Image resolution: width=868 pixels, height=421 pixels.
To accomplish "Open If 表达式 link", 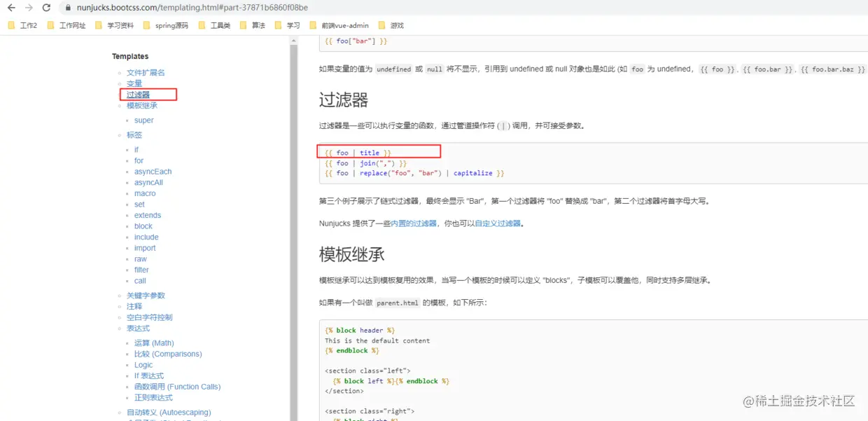I will point(149,376).
